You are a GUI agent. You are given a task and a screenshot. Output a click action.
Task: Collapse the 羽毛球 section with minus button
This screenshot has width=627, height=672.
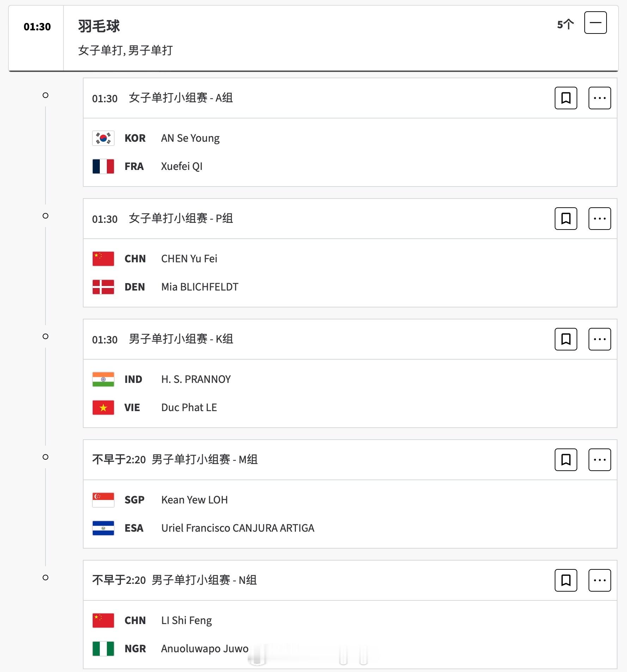click(x=595, y=23)
